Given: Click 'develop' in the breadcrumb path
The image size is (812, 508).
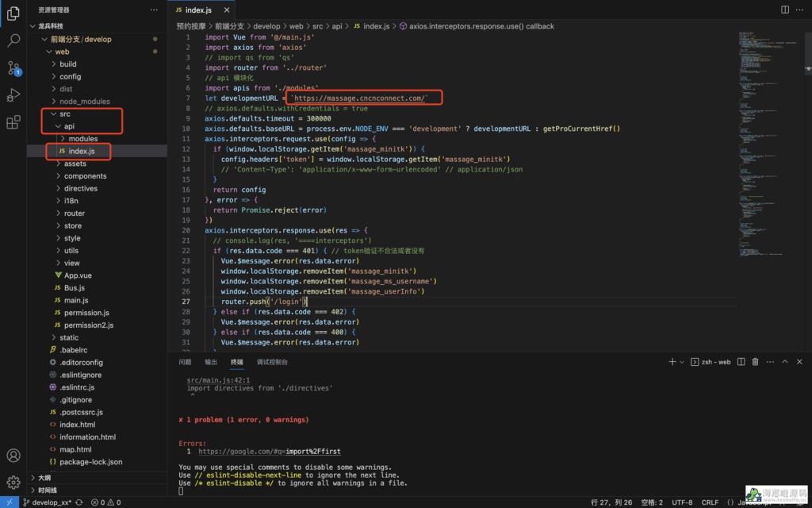Looking at the screenshot, I should [267, 26].
